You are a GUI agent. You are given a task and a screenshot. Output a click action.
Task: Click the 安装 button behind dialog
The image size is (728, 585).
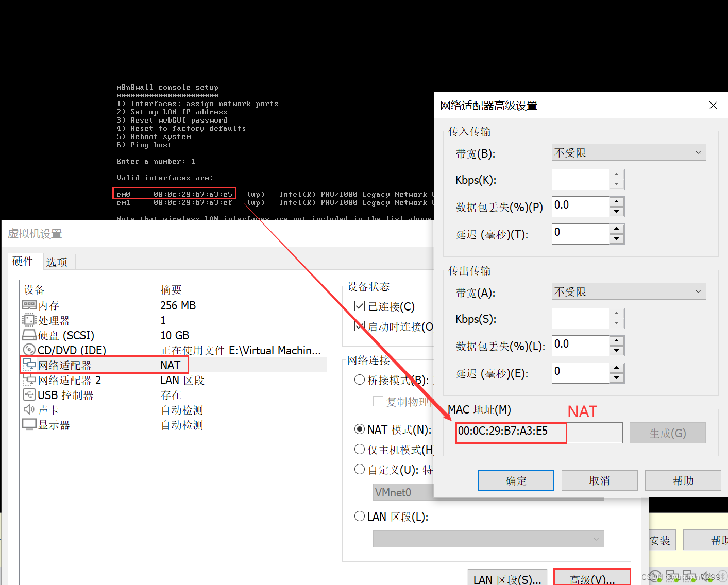[x=662, y=540]
